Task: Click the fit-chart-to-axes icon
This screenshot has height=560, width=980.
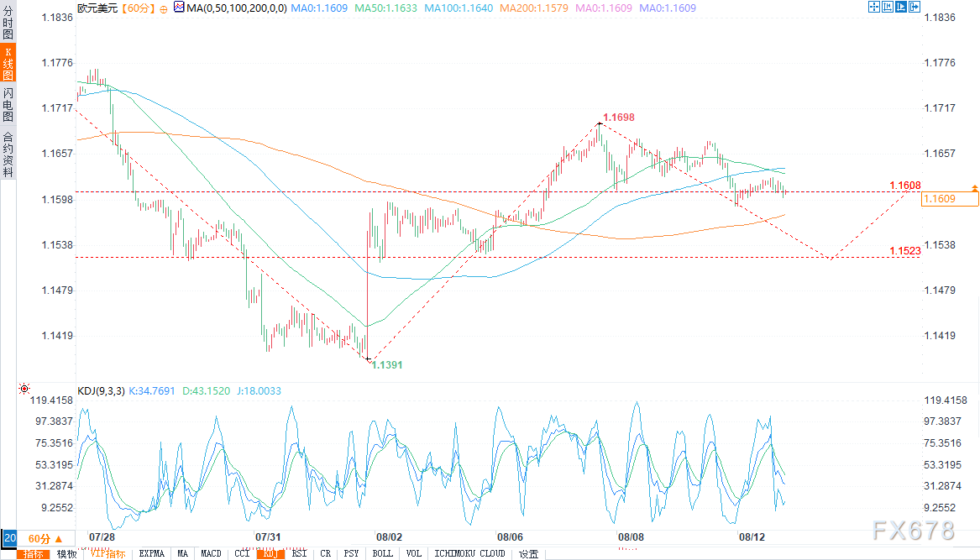Action: 887,7
